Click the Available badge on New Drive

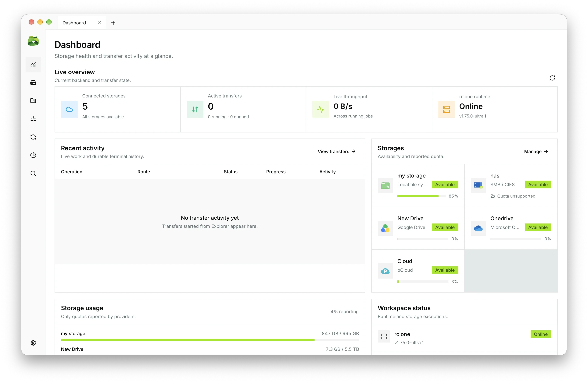click(445, 227)
